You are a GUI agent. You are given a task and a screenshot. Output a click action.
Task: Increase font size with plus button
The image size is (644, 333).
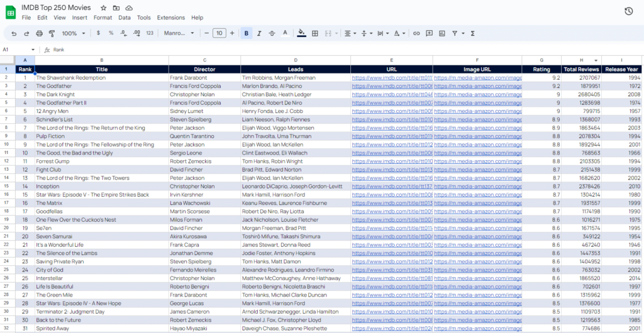pos(232,33)
